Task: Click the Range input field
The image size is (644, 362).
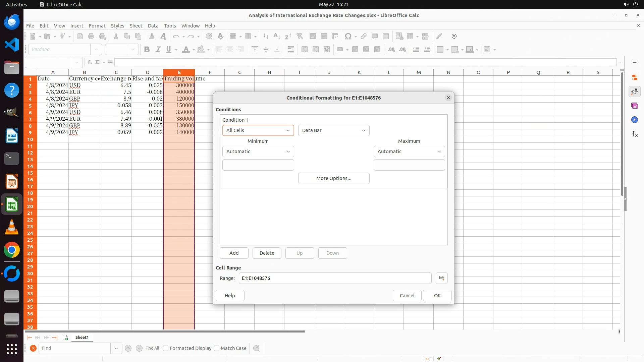Action: click(335, 278)
